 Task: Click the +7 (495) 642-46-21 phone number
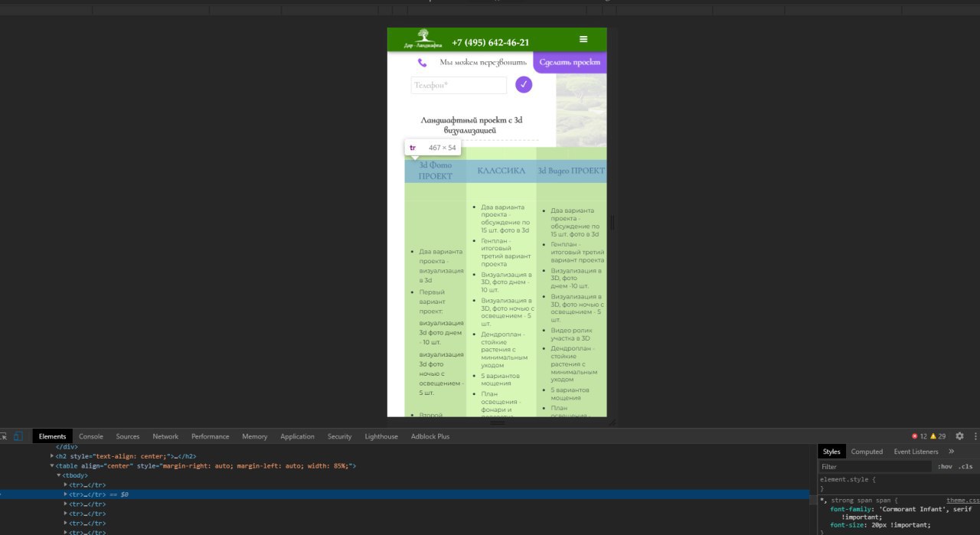pyautogui.click(x=490, y=42)
